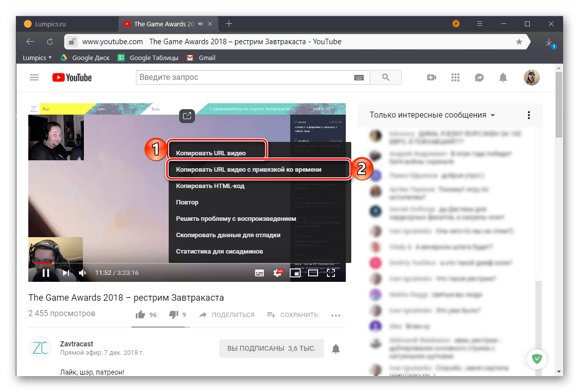
Task: Click the green shield protection badge
Action: pos(537,359)
